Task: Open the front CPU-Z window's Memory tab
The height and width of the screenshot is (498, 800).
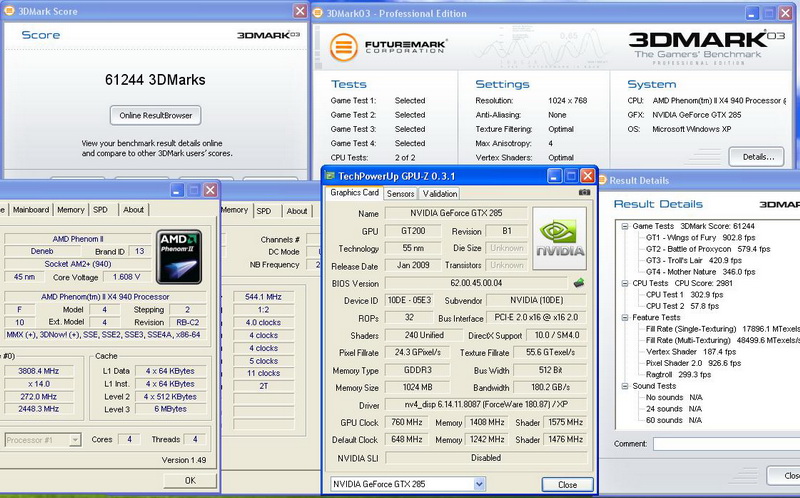Action: 70,210
